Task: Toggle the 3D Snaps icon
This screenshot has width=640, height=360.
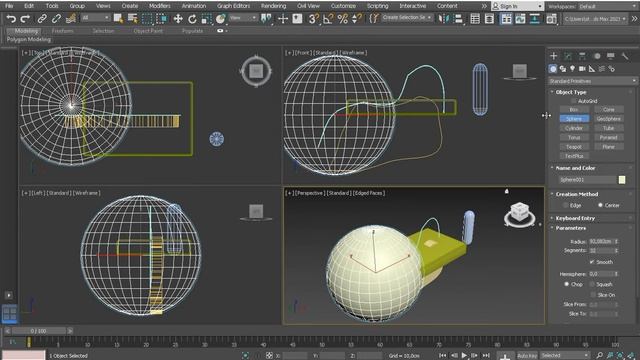Action: point(313,18)
